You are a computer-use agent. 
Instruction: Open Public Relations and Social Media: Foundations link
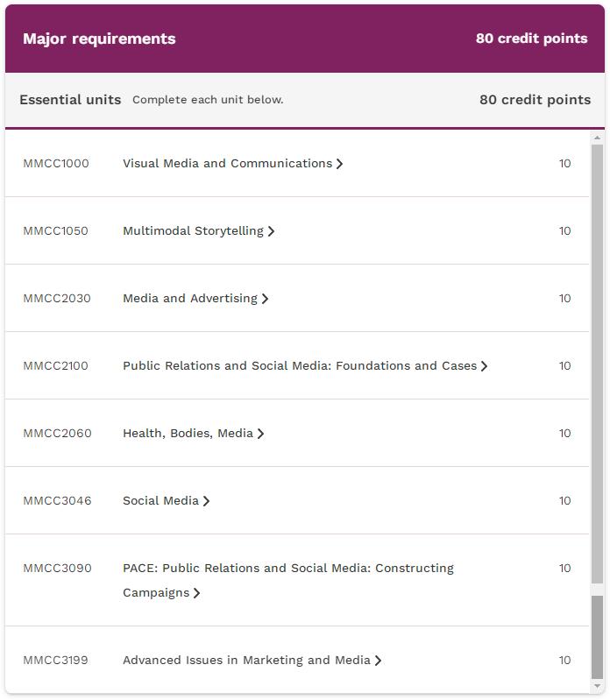click(x=300, y=365)
